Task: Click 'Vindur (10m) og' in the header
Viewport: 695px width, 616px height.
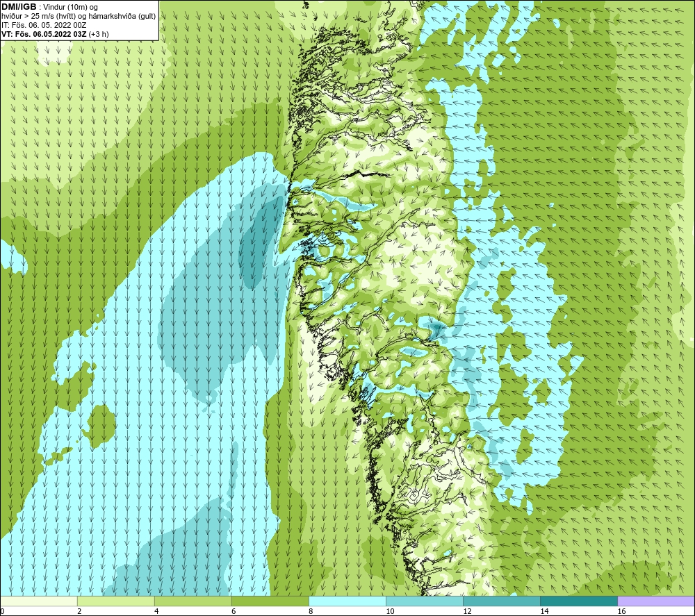Action: [70, 8]
